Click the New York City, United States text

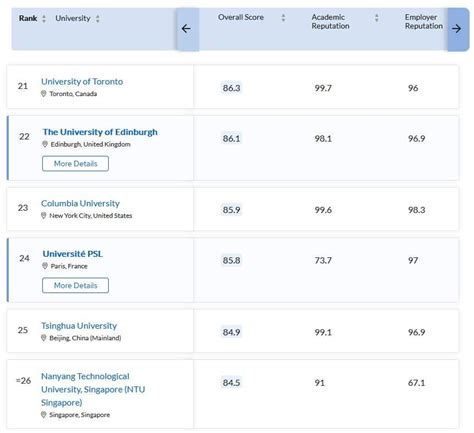pos(91,216)
